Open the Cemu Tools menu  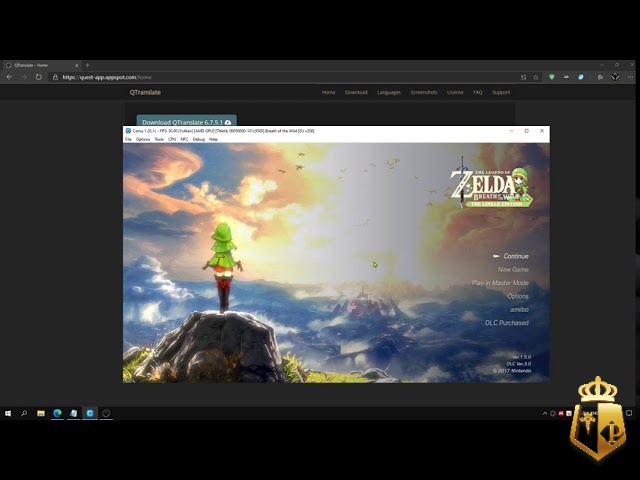coord(159,139)
